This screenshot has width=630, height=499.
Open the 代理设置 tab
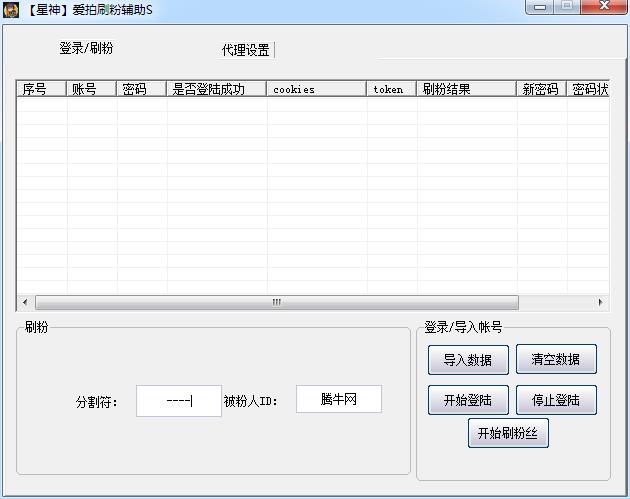245,50
